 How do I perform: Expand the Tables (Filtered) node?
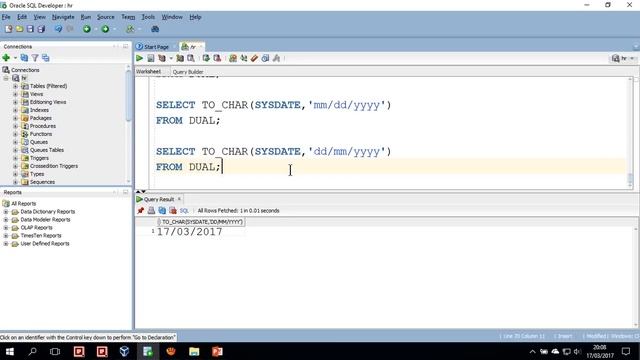(16, 86)
